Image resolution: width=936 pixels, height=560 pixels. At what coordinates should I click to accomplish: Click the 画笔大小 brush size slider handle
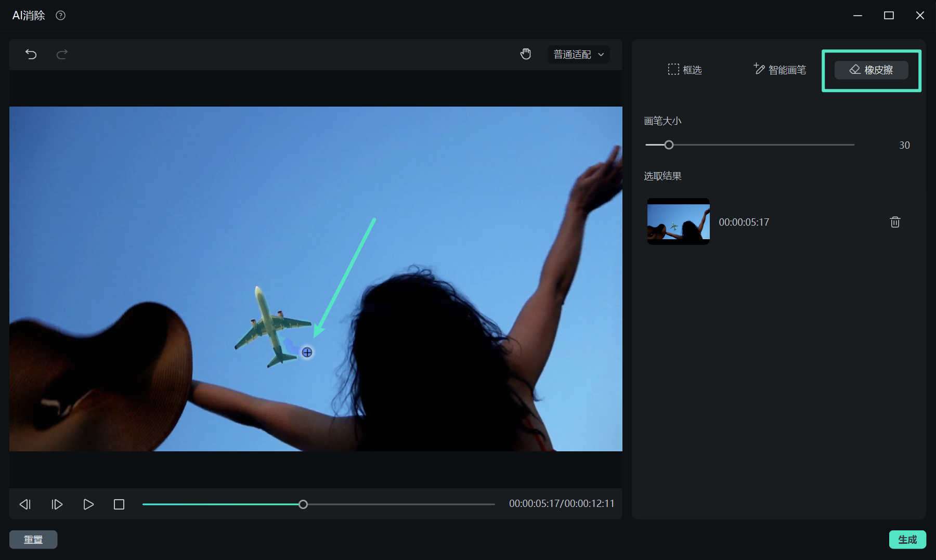[x=669, y=145]
